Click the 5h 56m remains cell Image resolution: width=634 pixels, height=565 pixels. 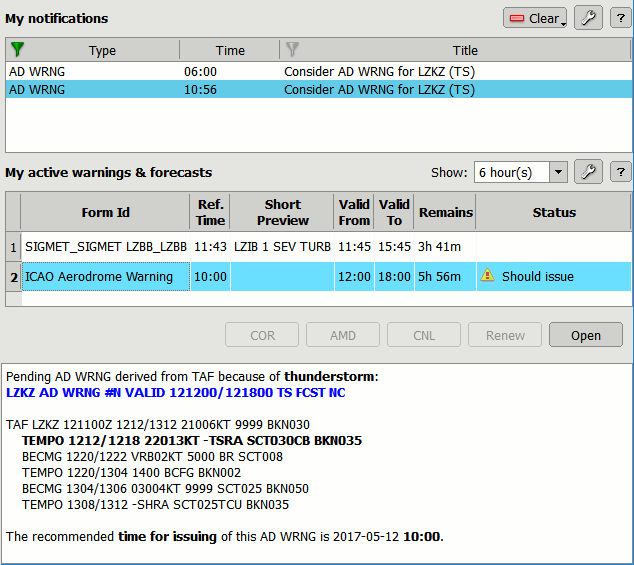[445, 277]
